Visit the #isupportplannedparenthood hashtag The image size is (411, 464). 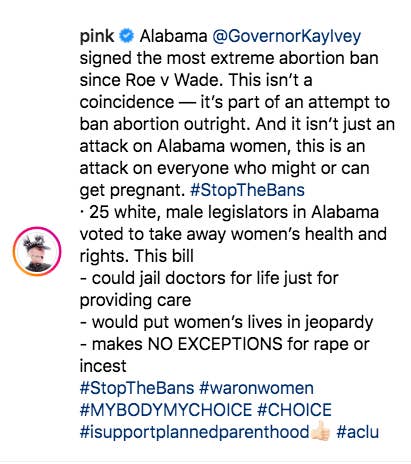[194, 432]
